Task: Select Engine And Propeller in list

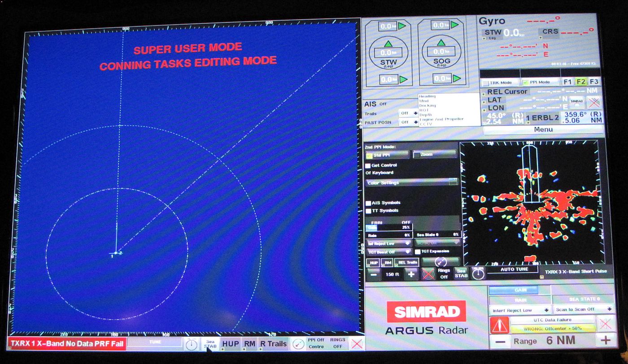Action: (441, 119)
